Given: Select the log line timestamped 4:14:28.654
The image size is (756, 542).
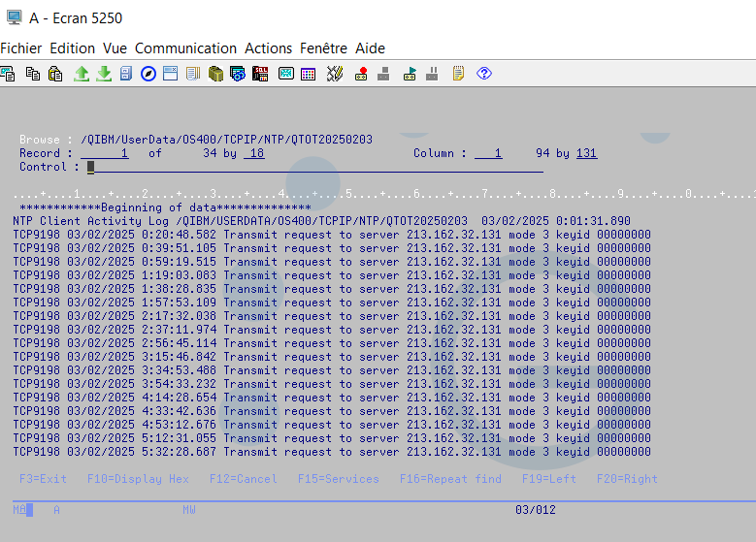Looking at the screenshot, I should [332, 398].
